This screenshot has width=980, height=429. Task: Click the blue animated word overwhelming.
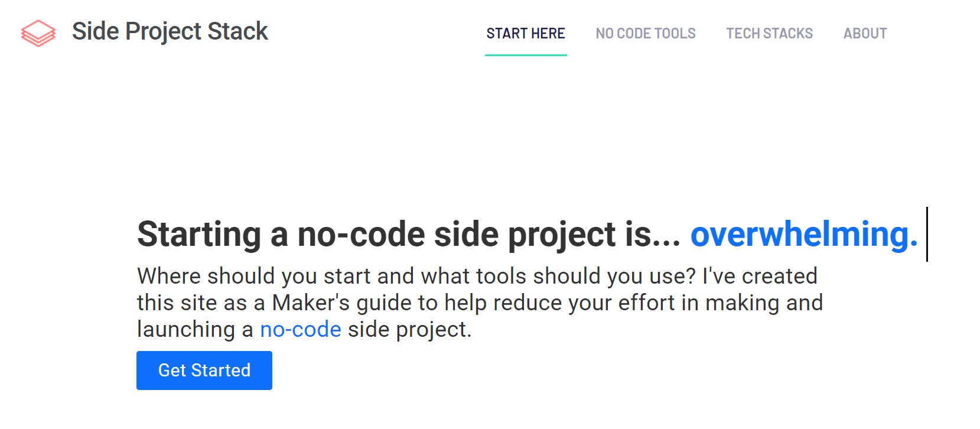804,234
